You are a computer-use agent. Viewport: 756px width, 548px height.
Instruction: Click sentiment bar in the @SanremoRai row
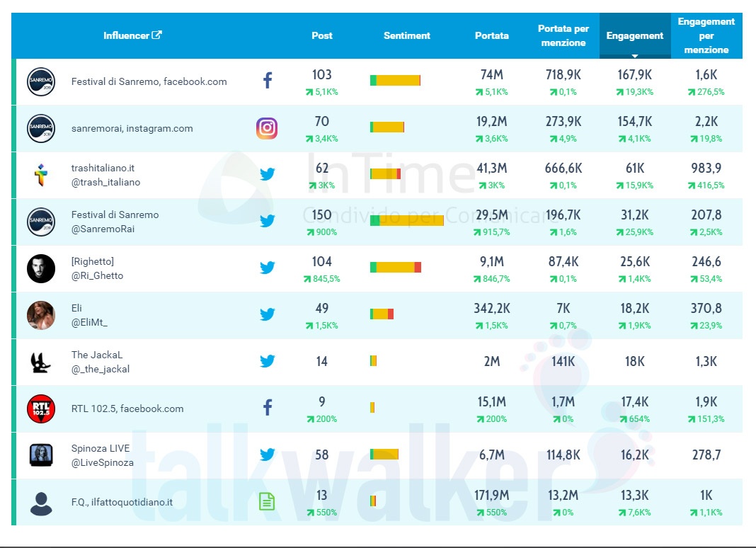click(x=407, y=220)
